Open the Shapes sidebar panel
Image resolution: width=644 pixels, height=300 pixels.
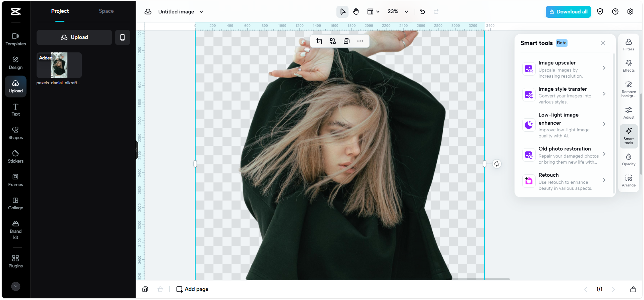click(x=15, y=133)
